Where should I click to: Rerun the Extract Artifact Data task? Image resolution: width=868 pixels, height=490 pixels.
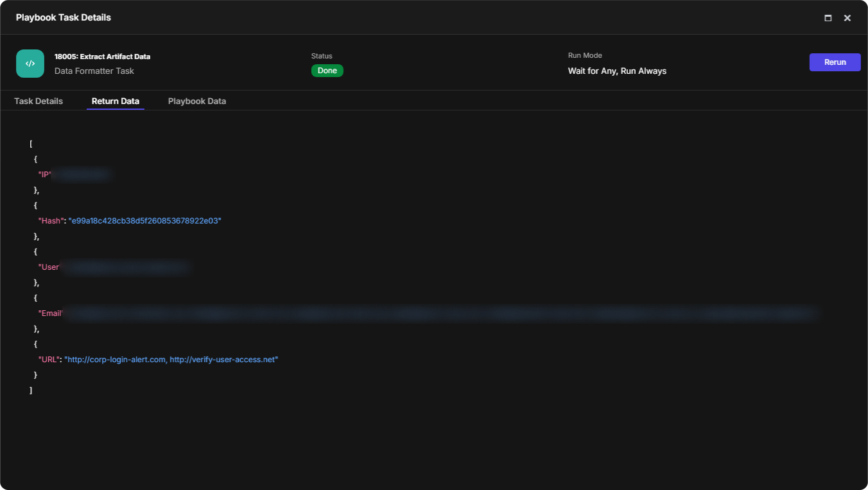pos(835,62)
